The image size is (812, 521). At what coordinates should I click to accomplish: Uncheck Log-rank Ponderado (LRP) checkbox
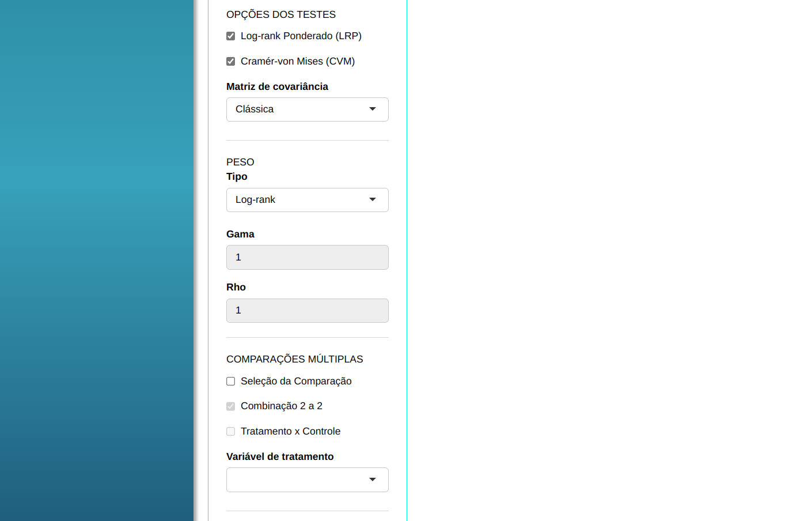pos(231,36)
